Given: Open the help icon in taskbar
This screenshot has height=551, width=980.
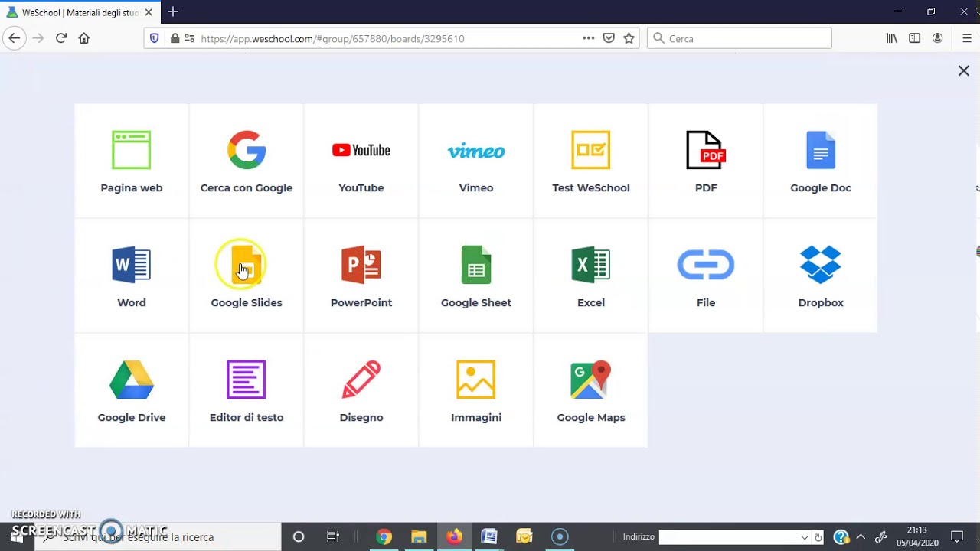Looking at the screenshot, I should click(841, 536).
